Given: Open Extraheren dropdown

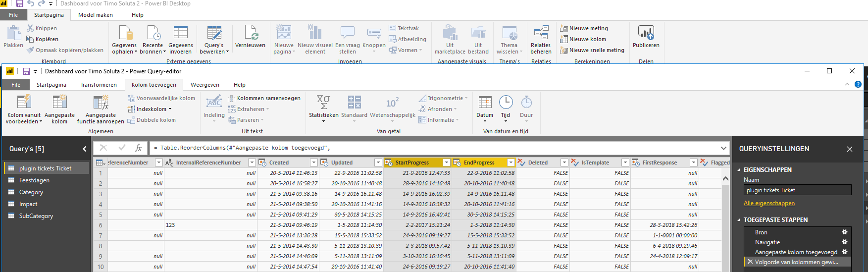Looking at the screenshot, I should 248,109.
